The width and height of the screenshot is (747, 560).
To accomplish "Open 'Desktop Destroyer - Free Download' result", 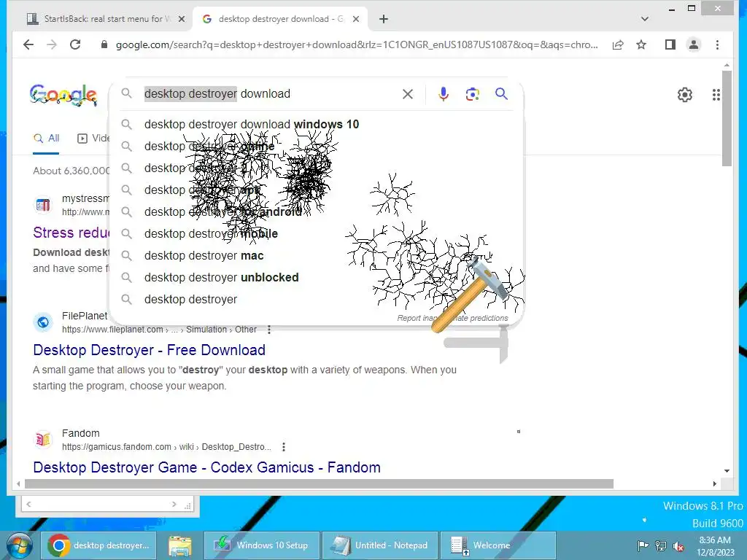I will pyautogui.click(x=149, y=350).
